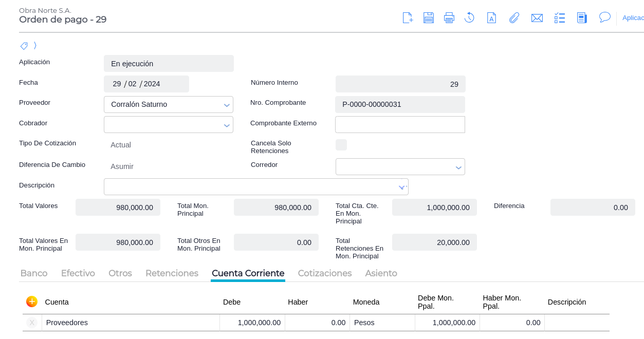
Task: Click the new document icon
Action: point(408,18)
